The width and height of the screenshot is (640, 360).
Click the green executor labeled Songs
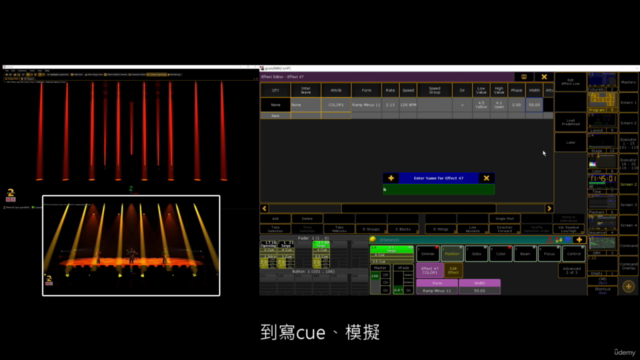(321, 244)
